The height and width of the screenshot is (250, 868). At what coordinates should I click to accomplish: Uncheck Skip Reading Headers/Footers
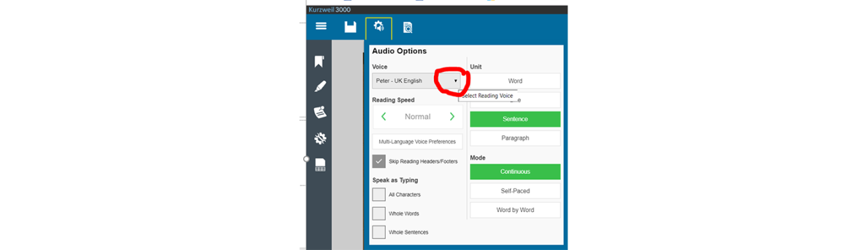pos(378,162)
